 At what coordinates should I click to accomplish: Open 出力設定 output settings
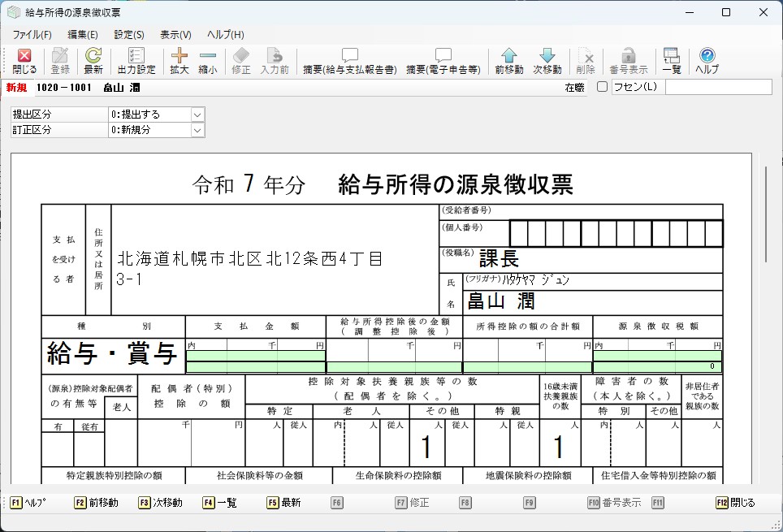tap(136, 61)
